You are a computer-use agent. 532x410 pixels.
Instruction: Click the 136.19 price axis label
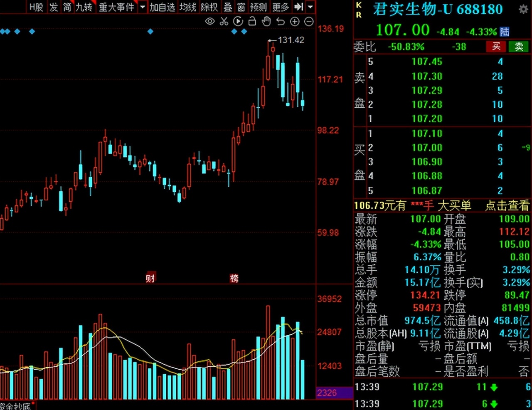331,29
